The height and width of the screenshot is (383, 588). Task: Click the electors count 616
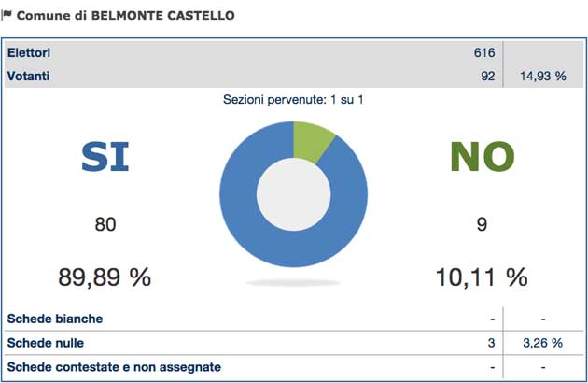(483, 53)
